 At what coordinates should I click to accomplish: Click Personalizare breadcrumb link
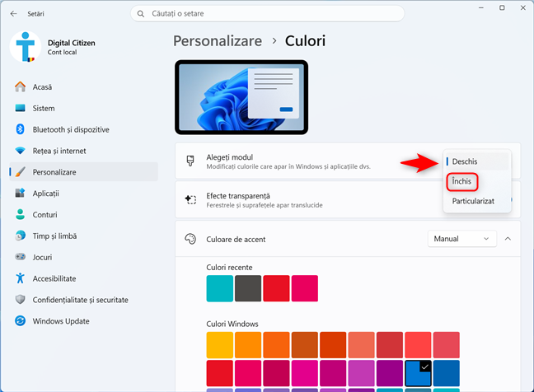click(x=218, y=41)
